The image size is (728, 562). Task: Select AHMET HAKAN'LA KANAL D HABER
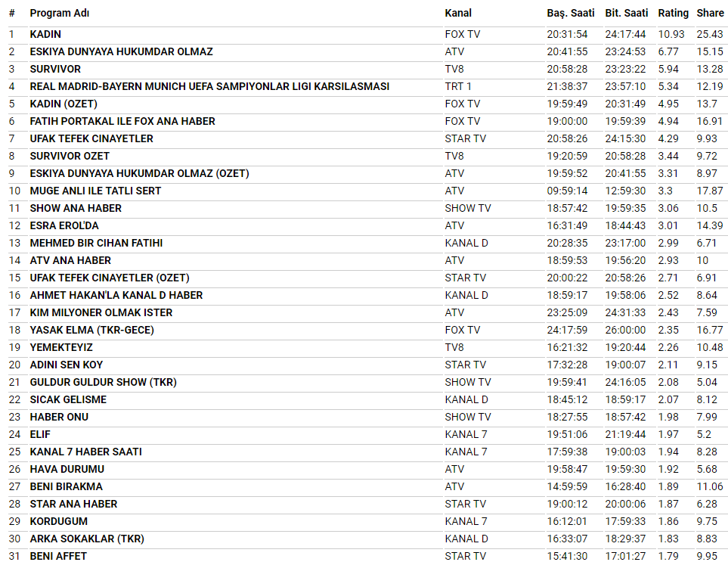tap(116, 296)
